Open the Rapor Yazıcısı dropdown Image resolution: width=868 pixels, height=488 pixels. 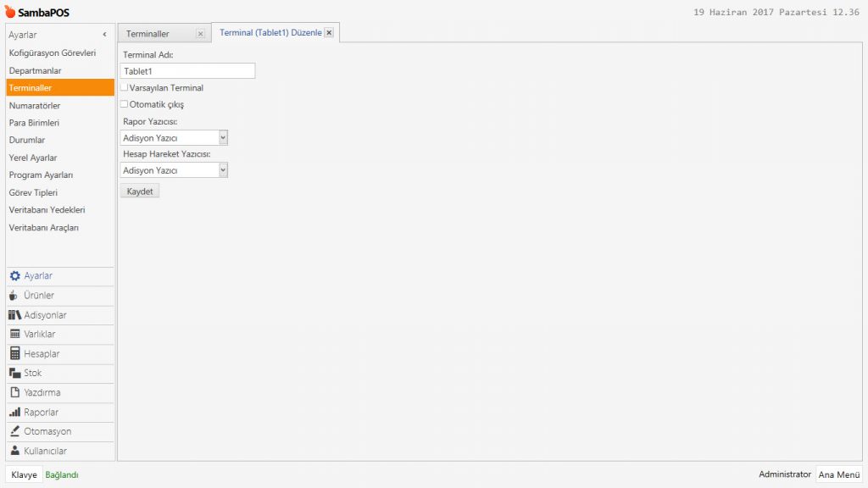(222, 136)
